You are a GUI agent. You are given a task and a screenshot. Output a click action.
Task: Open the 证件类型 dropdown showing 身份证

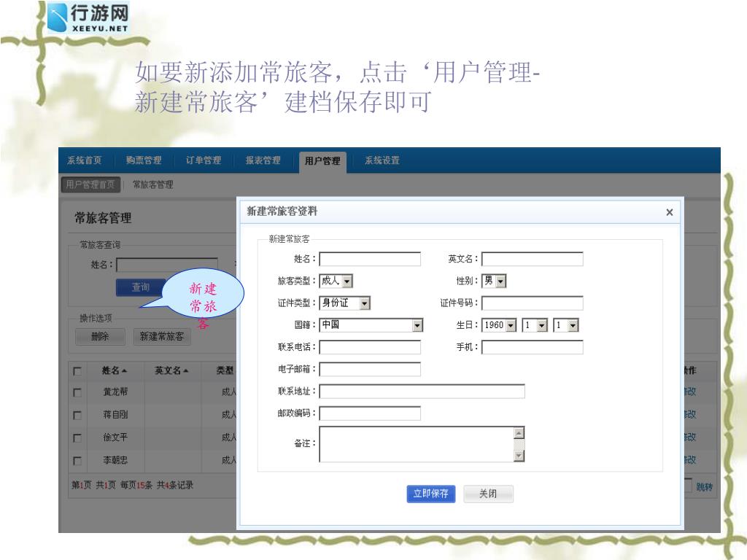click(x=345, y=303)
